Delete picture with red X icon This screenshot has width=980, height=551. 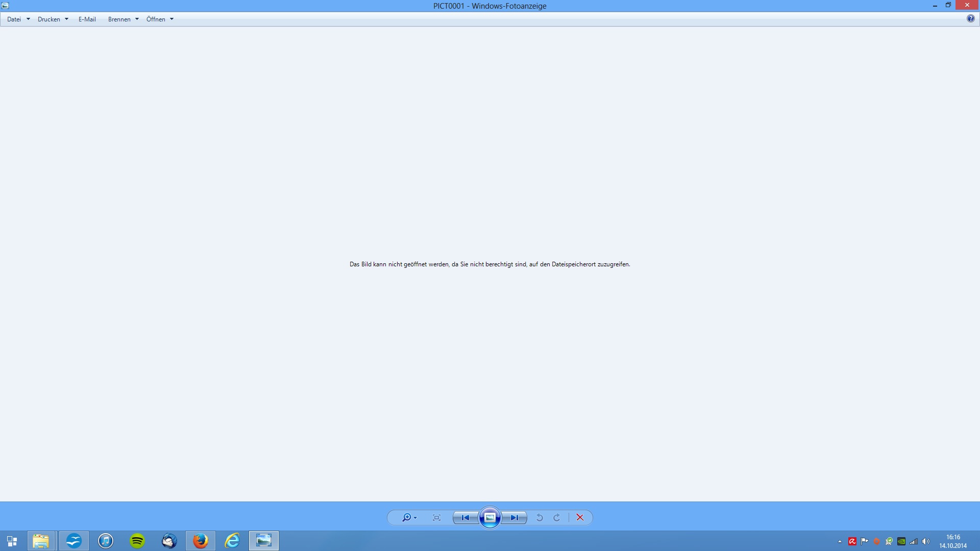[580, 517]
